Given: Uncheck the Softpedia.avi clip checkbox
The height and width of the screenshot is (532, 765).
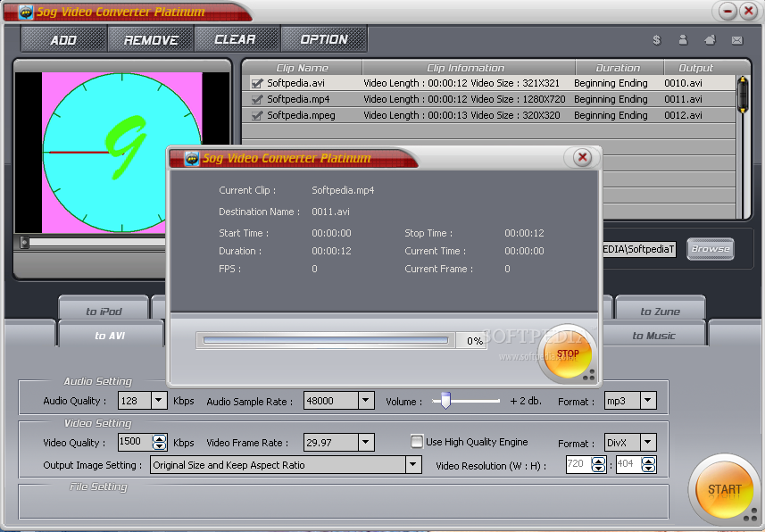Looking at the screenshot, I should pyautogui.click(x=256, y=84).
